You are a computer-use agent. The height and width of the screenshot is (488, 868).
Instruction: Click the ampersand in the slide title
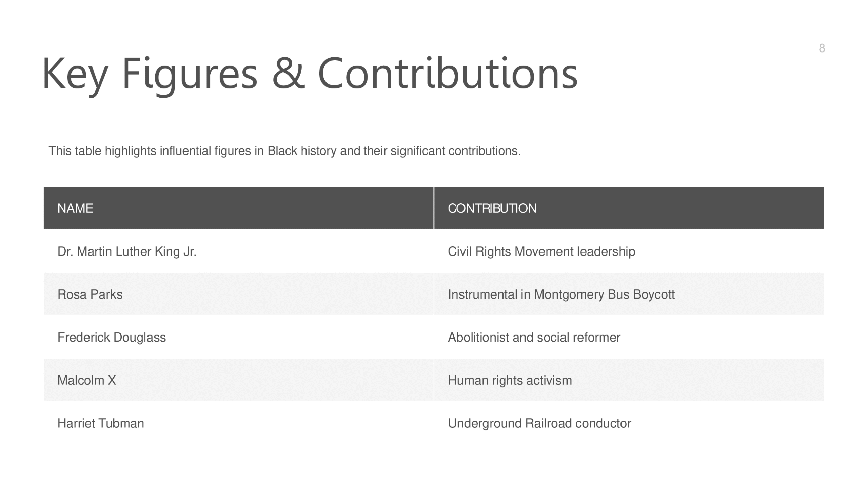[x=288, y=74]
